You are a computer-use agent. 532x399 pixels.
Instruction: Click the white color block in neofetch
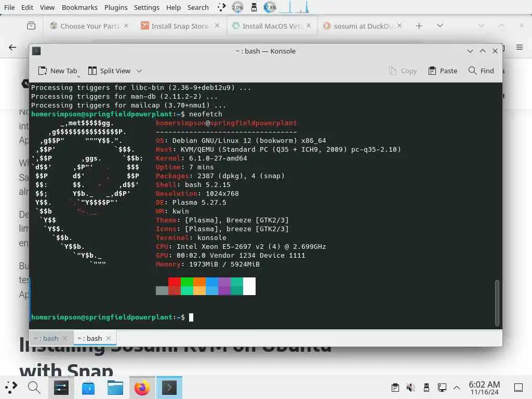249,286
